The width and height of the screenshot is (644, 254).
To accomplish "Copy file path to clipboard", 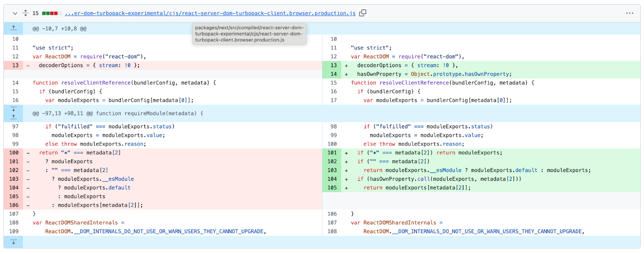I will pos(363,13).
